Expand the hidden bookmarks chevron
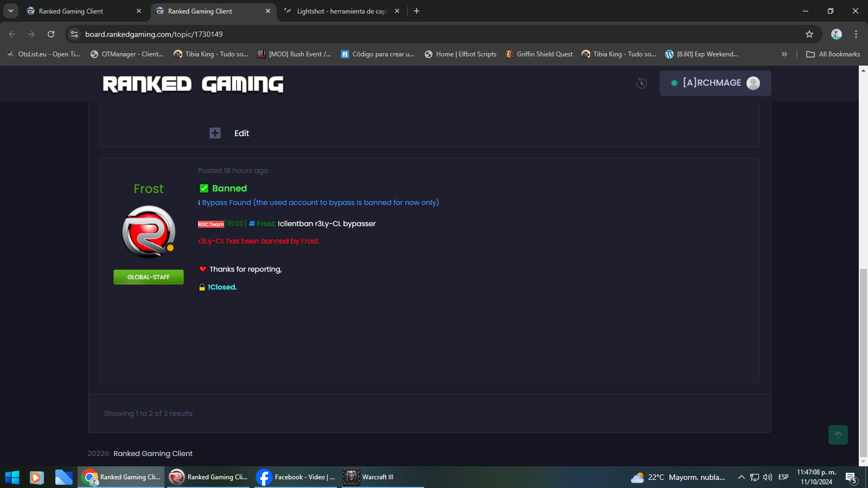Image resolution: width=868 pixels, height=488 pixels. click(784, 54)
